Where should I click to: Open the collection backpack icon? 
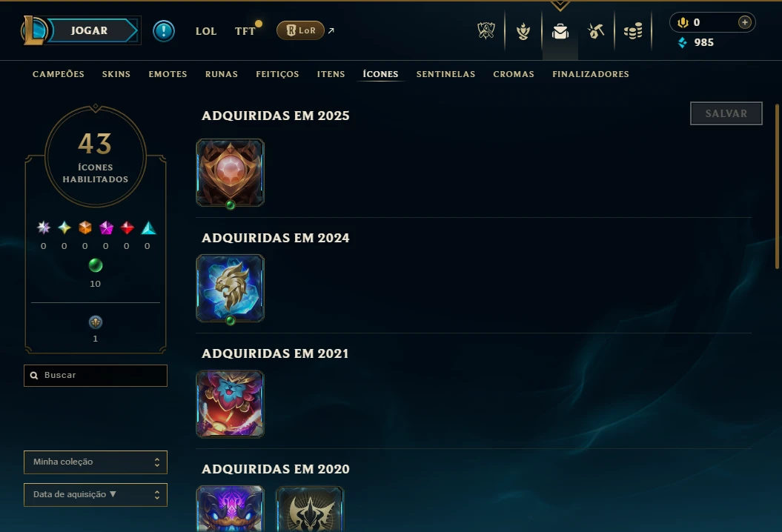pos(560,31)
